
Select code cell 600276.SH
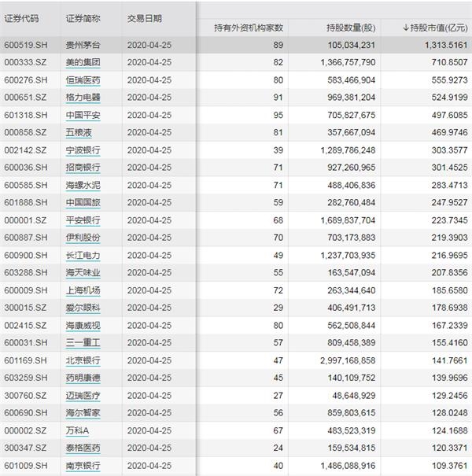click(26, 80)
